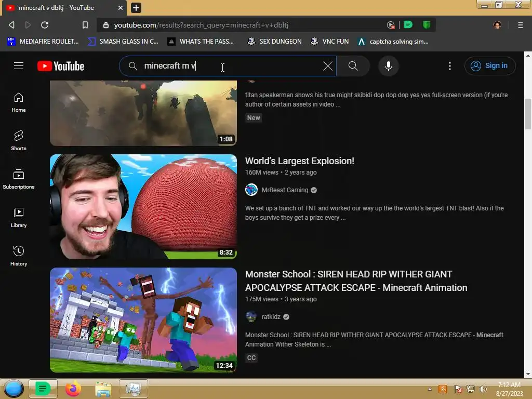Start voice search with the microphone

click(x=389, y=66)
